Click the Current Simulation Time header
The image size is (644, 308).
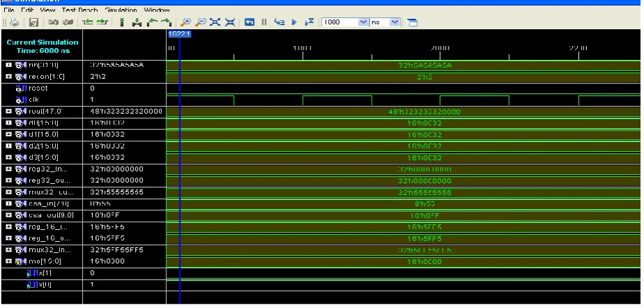tap(43, 47)
